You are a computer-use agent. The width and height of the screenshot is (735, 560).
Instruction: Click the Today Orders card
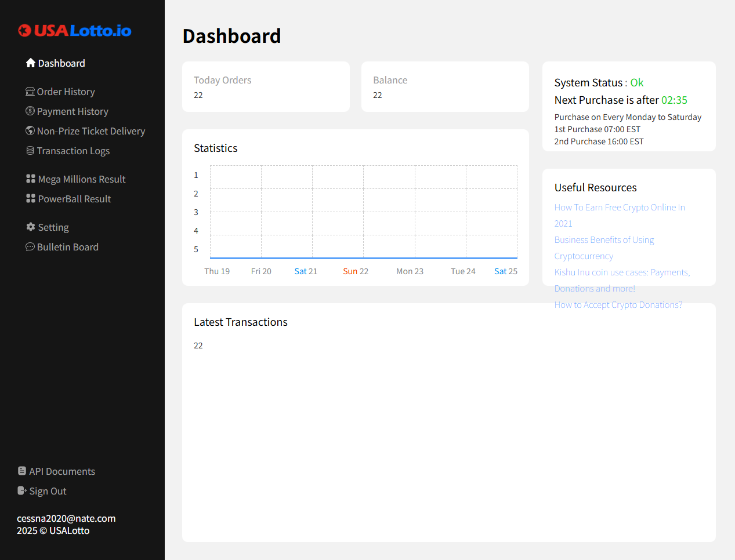[x=266, y=87]
